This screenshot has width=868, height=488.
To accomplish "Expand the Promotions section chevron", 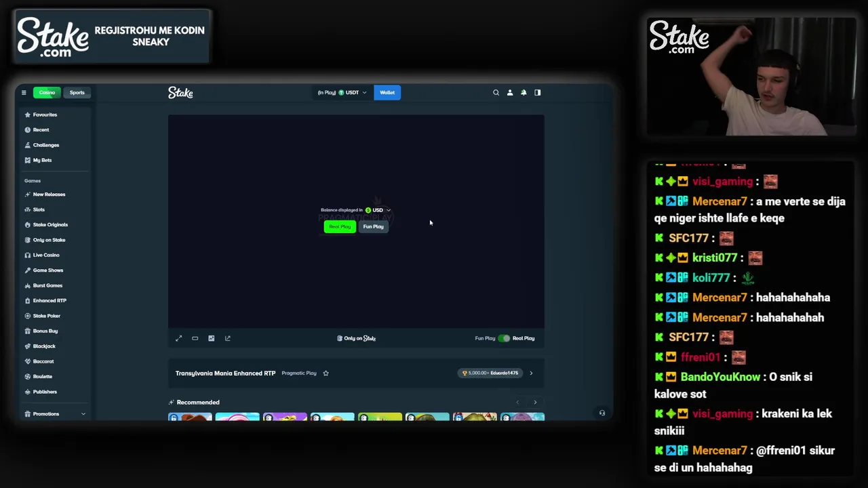I will coord(83,414).
